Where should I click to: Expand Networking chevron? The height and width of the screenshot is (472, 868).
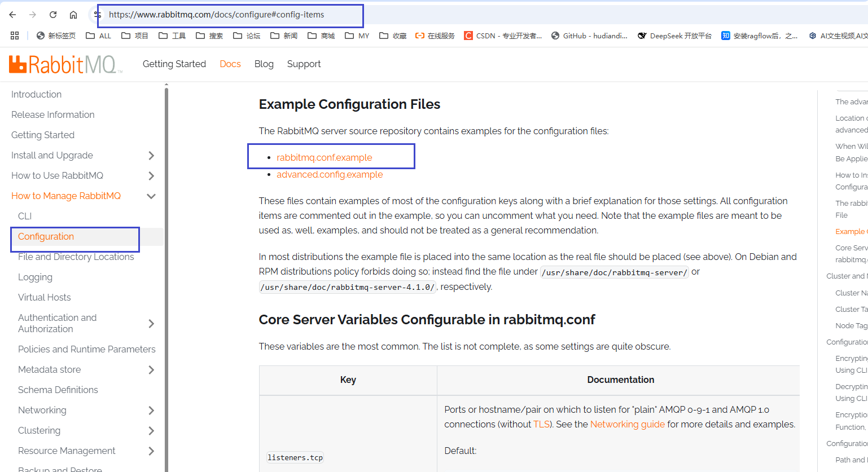point(151,410)
